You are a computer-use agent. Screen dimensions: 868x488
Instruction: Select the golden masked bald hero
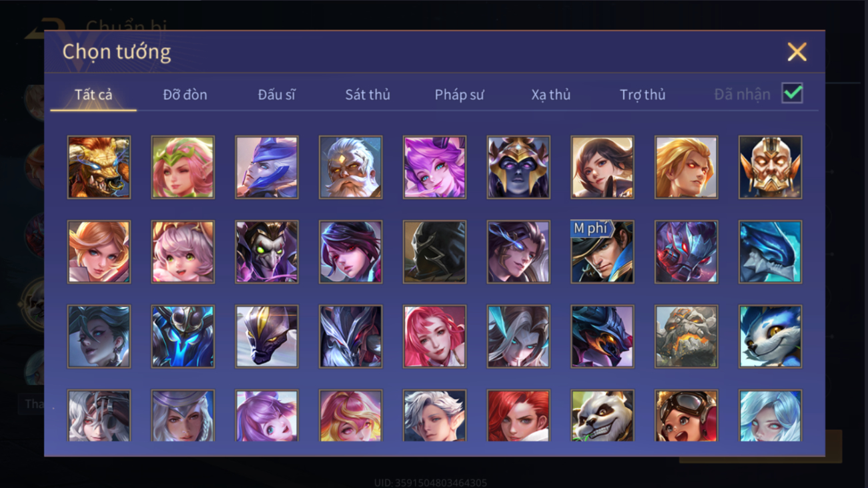770,168
